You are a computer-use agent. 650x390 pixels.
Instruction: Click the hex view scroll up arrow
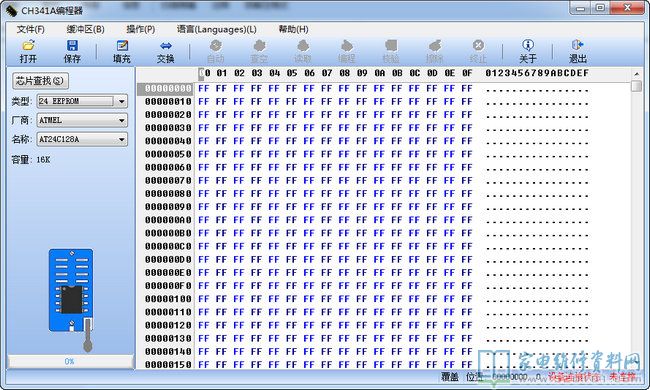[x=636, y=74]
